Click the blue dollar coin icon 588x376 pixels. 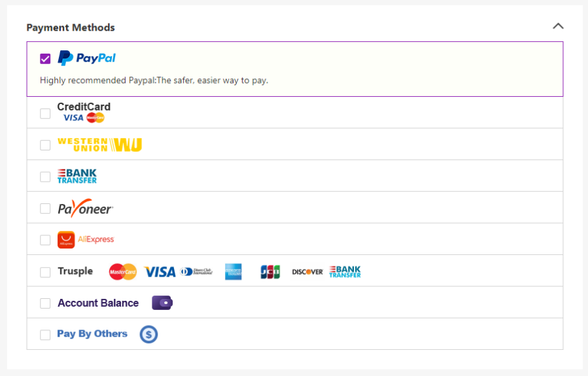tap(148, 335)
